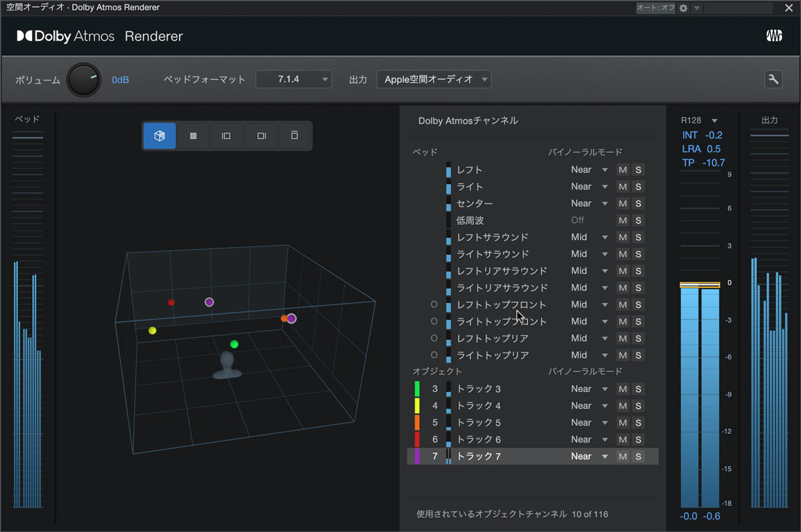This screenshot has width=801, height=532.
Task: Change binaural mode for ライト channel
Action: (589, 186)
